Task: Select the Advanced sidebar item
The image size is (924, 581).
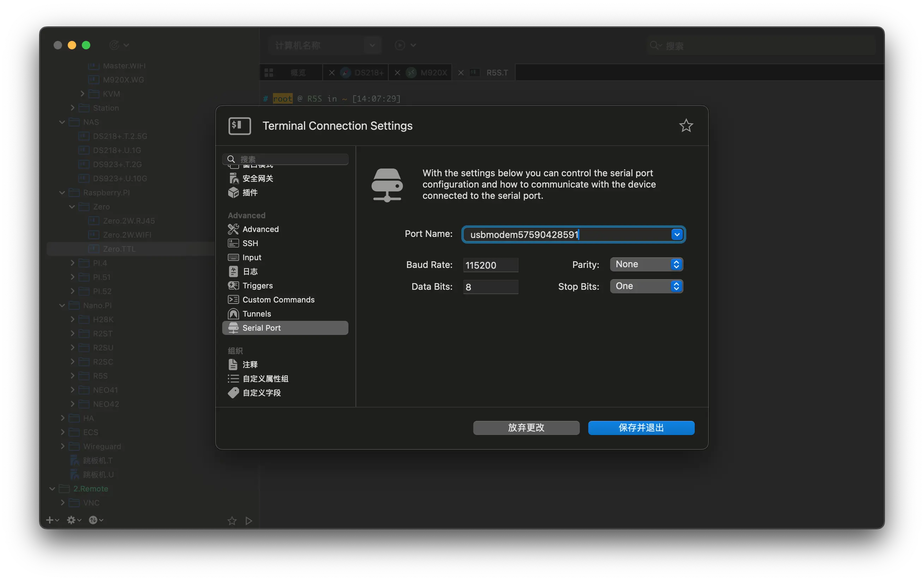Action: click(260, 229)
